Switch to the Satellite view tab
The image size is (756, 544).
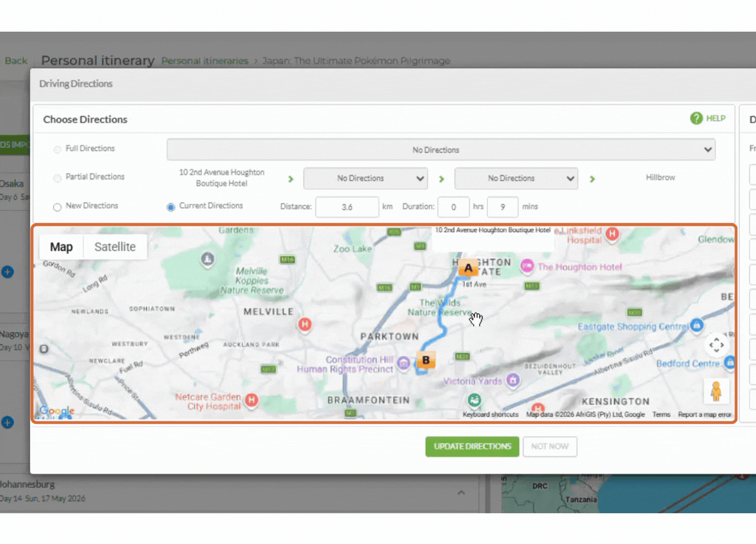115,247
